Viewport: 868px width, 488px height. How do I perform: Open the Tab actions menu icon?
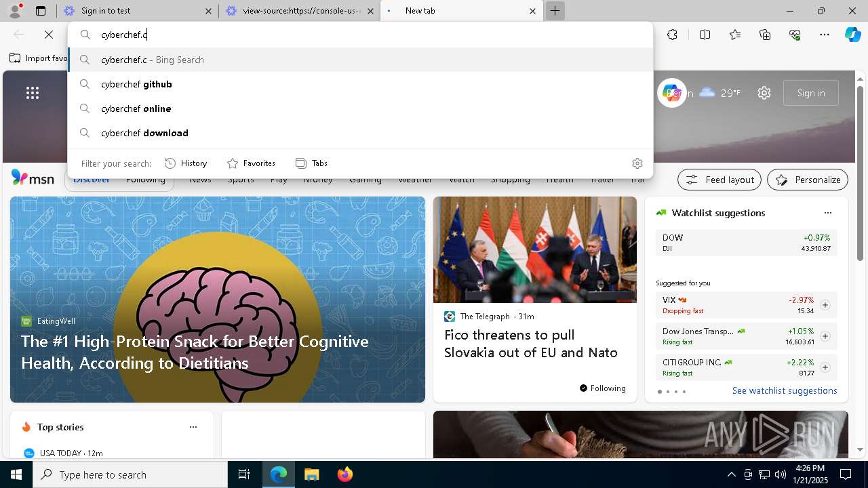point(41,11)
